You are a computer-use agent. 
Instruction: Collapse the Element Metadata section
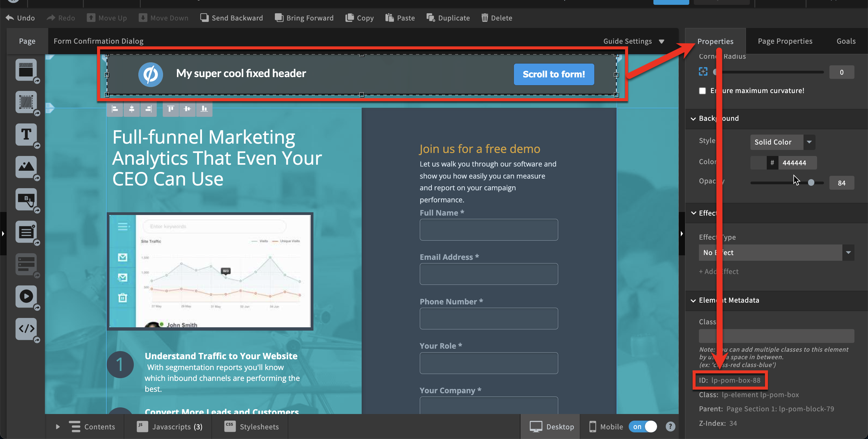(693, 300)
